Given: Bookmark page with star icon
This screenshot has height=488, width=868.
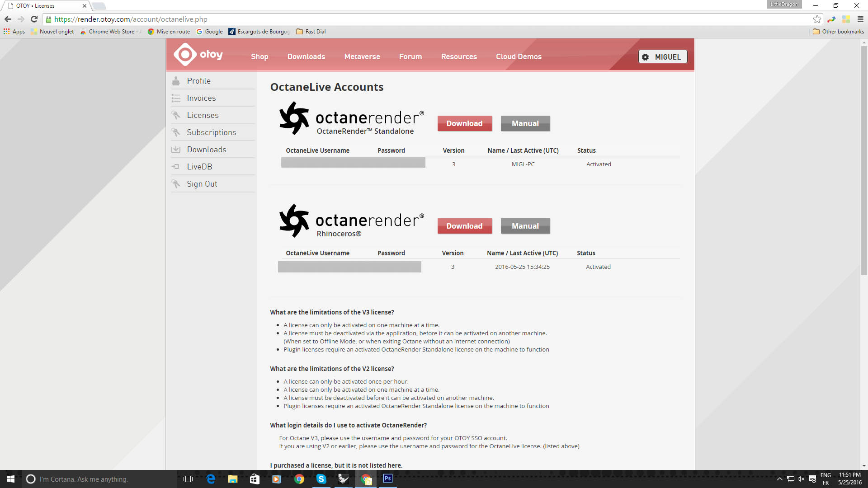Looking at the screenshot, I should pyautogui.click(x=816, y=19).
